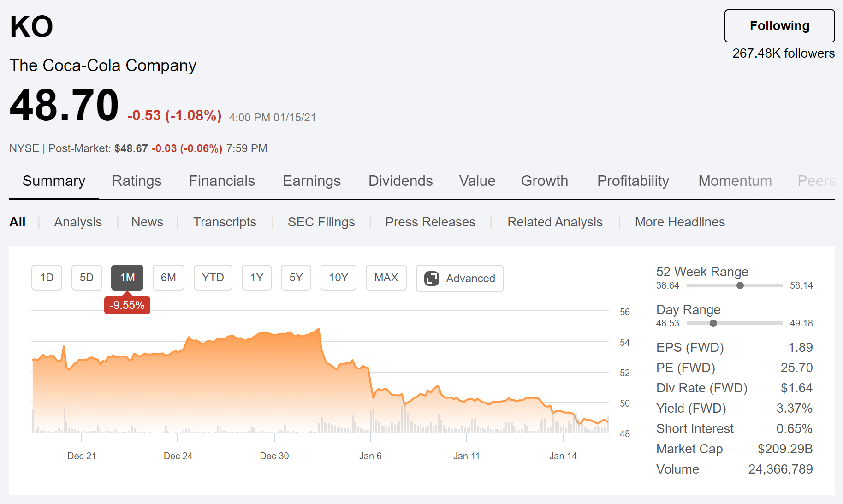Image resolution: width=843 pixels, height=504 pixels.
Task: Select the 1D chart range
Action: pyautogui.click(x=47, y=278)
